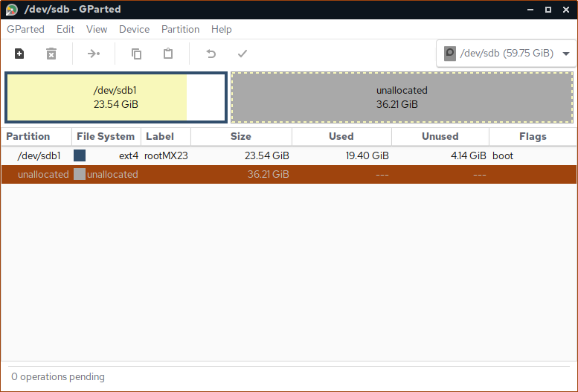Click the Size column header
This screenshot has height=392, width=578.
241,136
